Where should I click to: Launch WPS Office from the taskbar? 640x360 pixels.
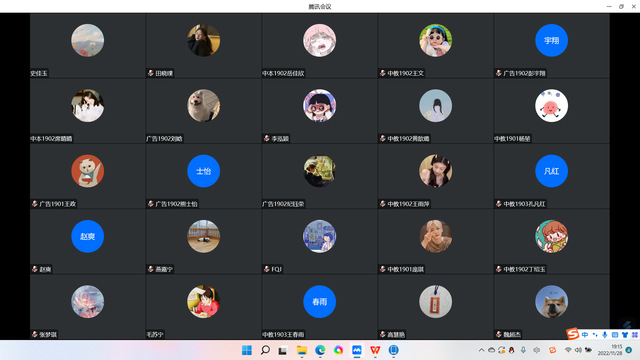click(x=375, y=350)
